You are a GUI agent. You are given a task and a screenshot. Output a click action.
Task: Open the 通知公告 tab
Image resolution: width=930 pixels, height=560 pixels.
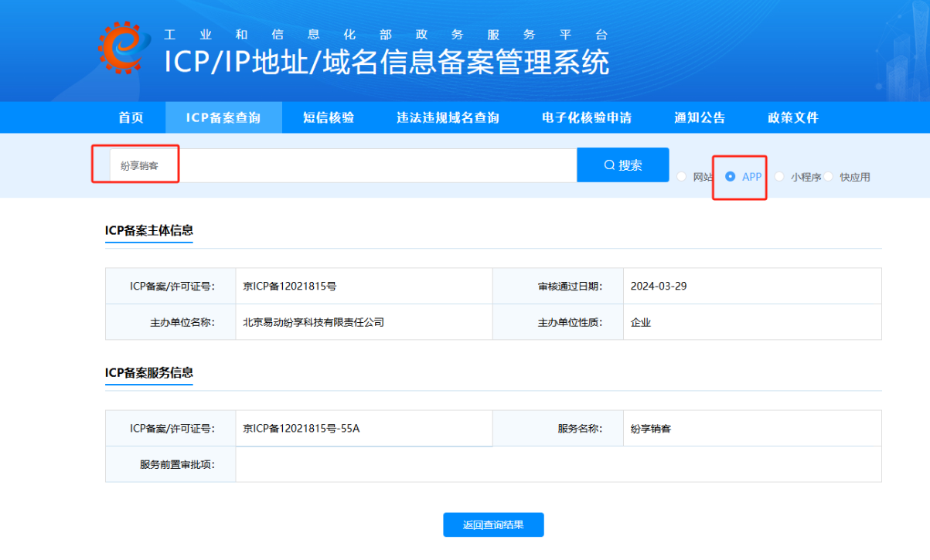pyautogui.click(x=700, y=117)
